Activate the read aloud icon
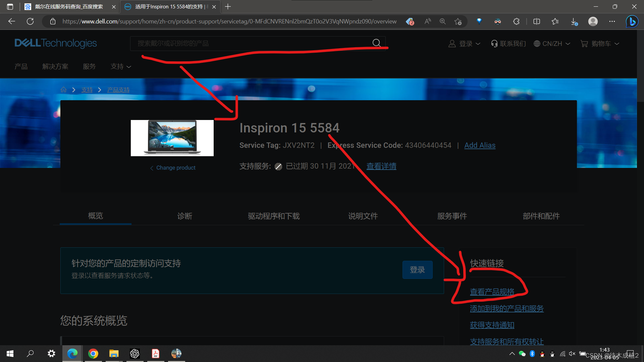The width and height of the screenshot is (644, 362). click(x=428, y=21)
